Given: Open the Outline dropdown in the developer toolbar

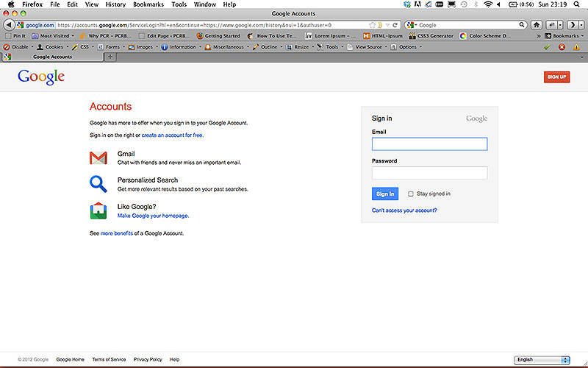Looking at the screenshot, I should tap(268, 47).
